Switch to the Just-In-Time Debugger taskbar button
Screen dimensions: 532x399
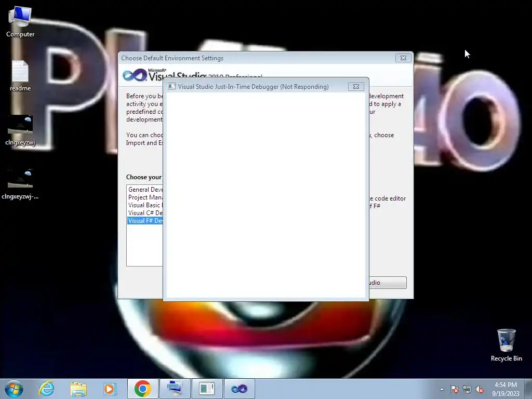[207, 389]
